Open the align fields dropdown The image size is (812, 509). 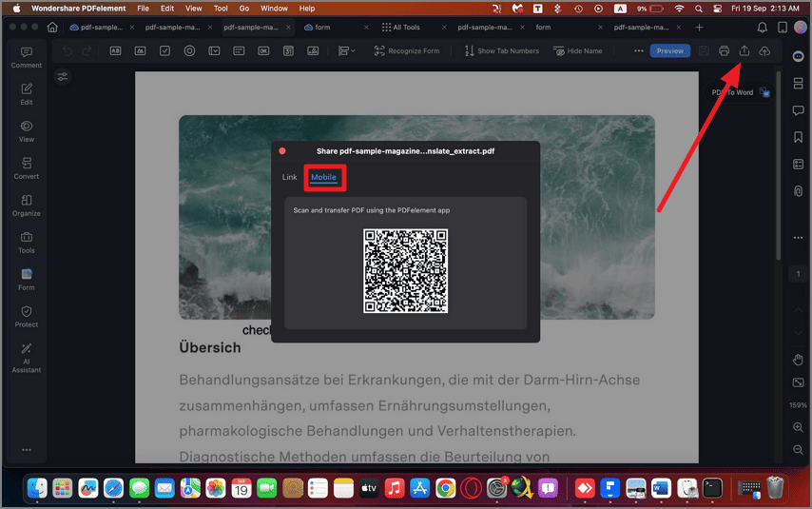tap(346, 50)
